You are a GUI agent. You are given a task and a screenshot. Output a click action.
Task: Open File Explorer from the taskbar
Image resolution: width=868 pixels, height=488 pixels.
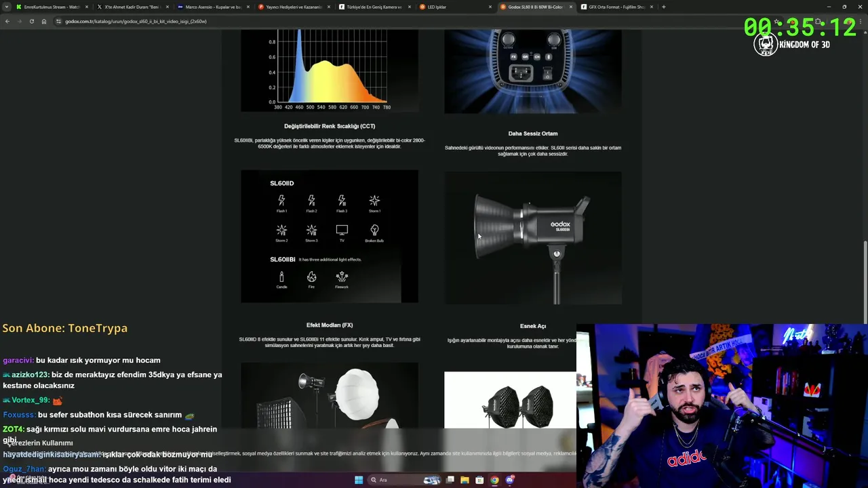tap(465, 480)
